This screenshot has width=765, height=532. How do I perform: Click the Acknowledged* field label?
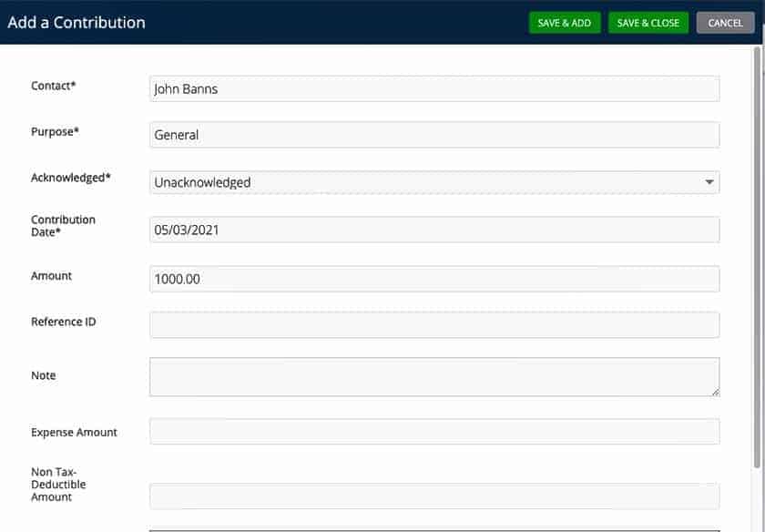tap(71, 178)
